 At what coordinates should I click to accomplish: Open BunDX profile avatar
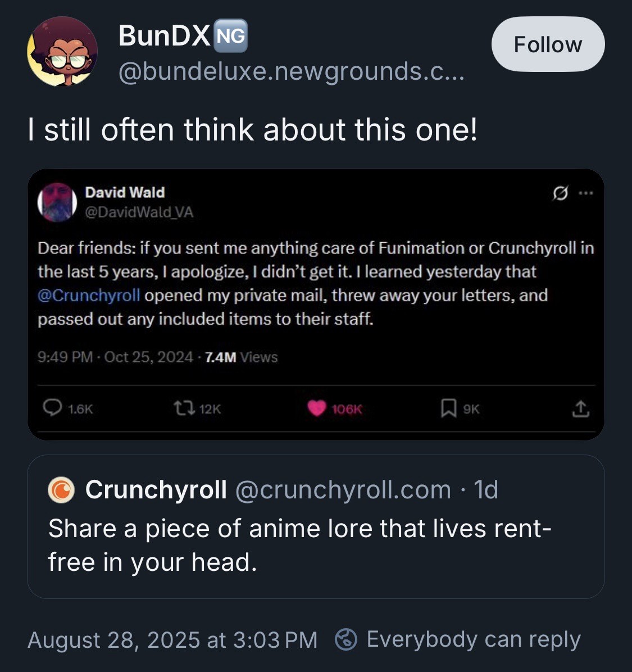pos(62,52)
